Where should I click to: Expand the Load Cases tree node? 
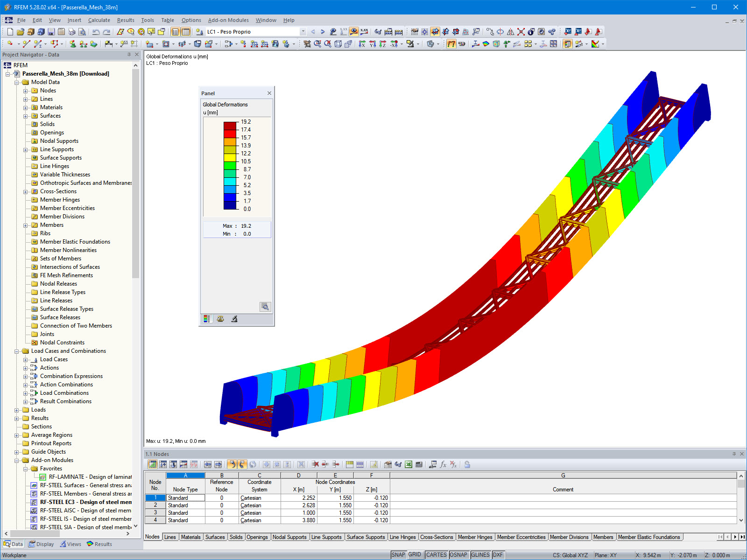coord(26,359)
